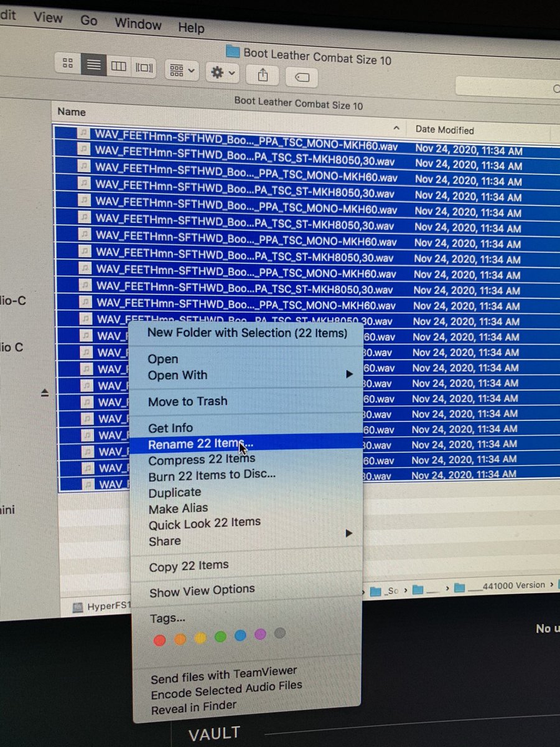Open the Go menu in menu bar
This screenshot has height=747, width=560.
click(89, 20)
